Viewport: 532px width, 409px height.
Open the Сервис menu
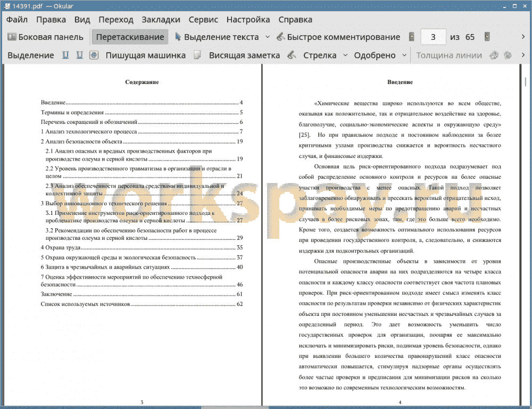click(203, 20)
